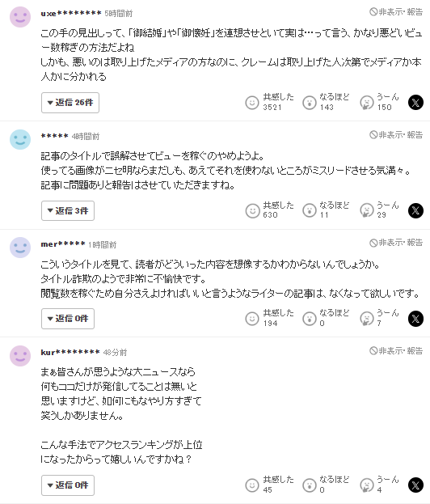The height and width of the screenshot is (504, 430).
Task: Click 非表示・報告 on kur comment
Action: tap(396, 350)
